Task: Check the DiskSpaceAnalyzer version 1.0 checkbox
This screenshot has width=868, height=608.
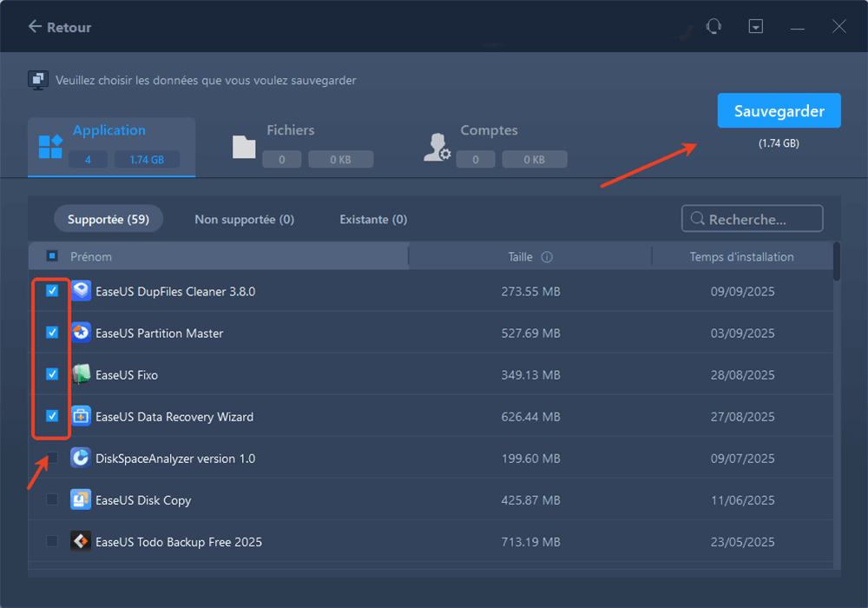Action: tap(52, 458)
